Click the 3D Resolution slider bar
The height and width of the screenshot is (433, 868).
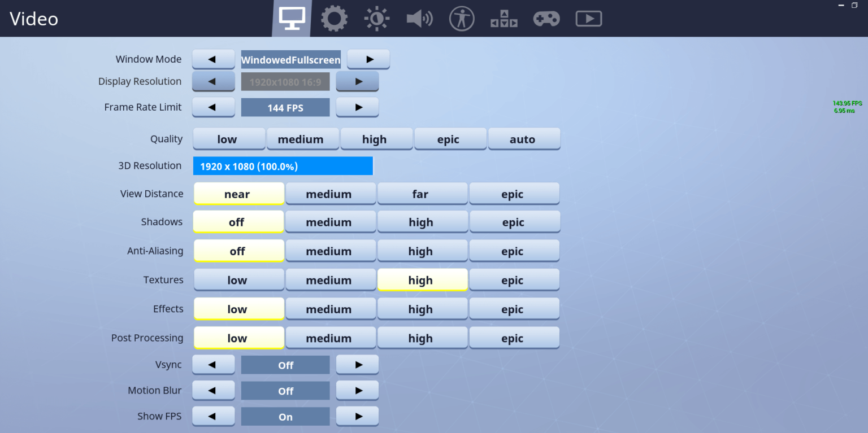click(x=283, y=166)
